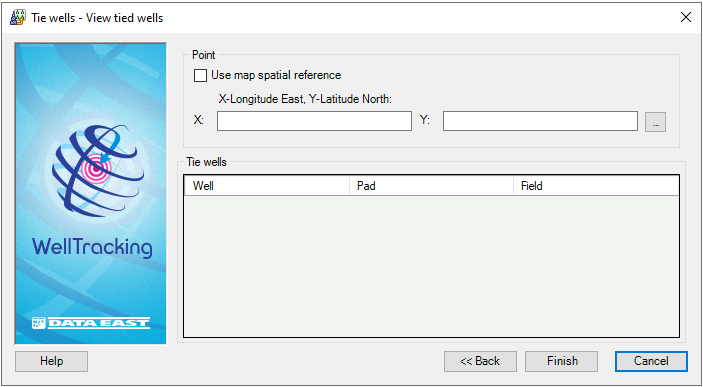Click the WellTracking text on banner
The width and height of the screenshot is (703, 387).
92,247
